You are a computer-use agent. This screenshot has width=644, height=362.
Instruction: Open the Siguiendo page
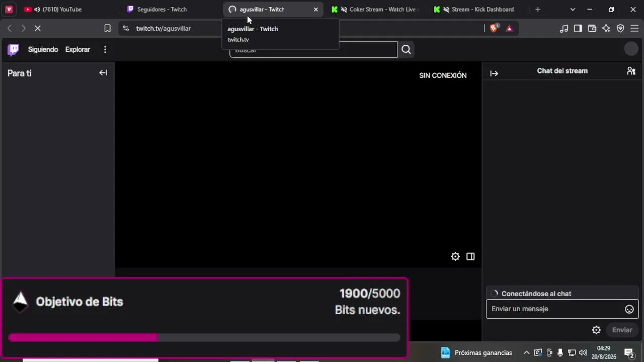tap(43, 49)
